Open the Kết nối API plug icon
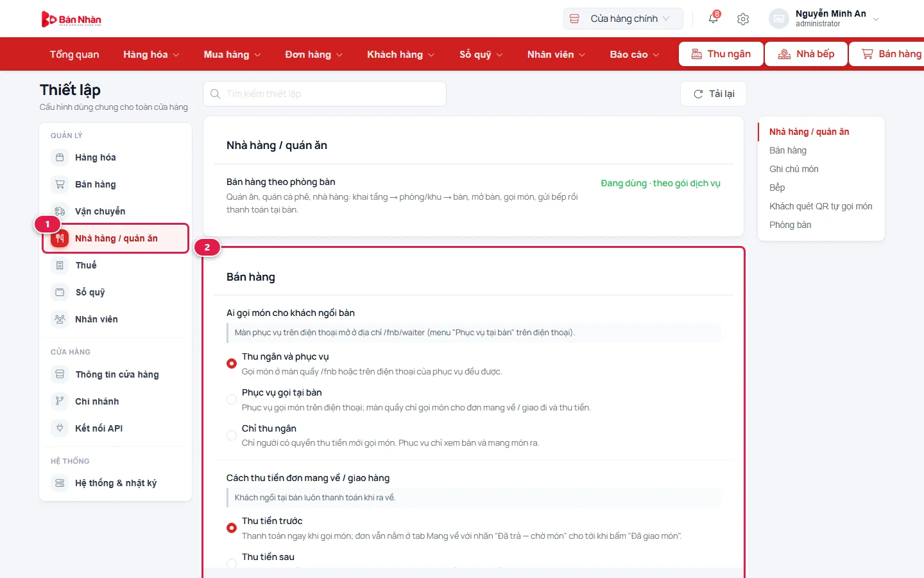This screenshot has width=924, height=578. (60, 428)
